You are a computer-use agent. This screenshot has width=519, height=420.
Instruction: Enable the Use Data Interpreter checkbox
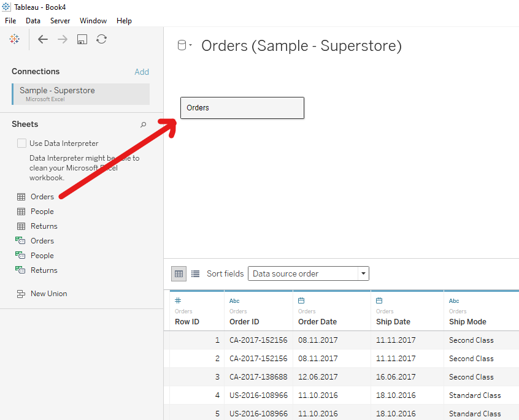(x=22, y=143)
